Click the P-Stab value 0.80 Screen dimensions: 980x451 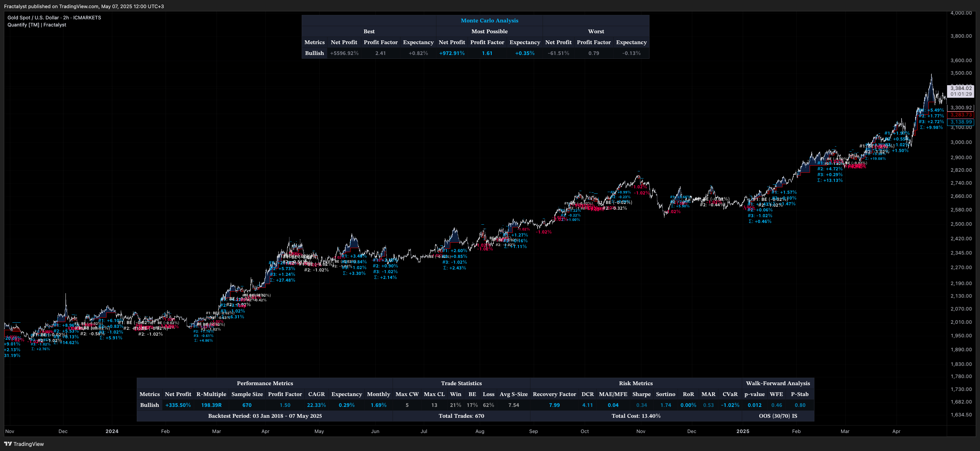click(x=800, y=405)
